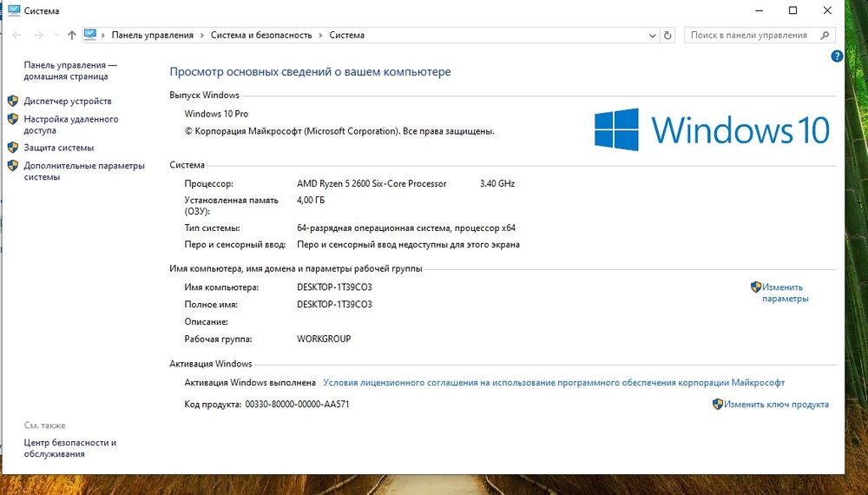This screenshot has width=868, height=495.
Task: Open 'Настройка удаленного доступа' link
Action: (x=71, y=124)
